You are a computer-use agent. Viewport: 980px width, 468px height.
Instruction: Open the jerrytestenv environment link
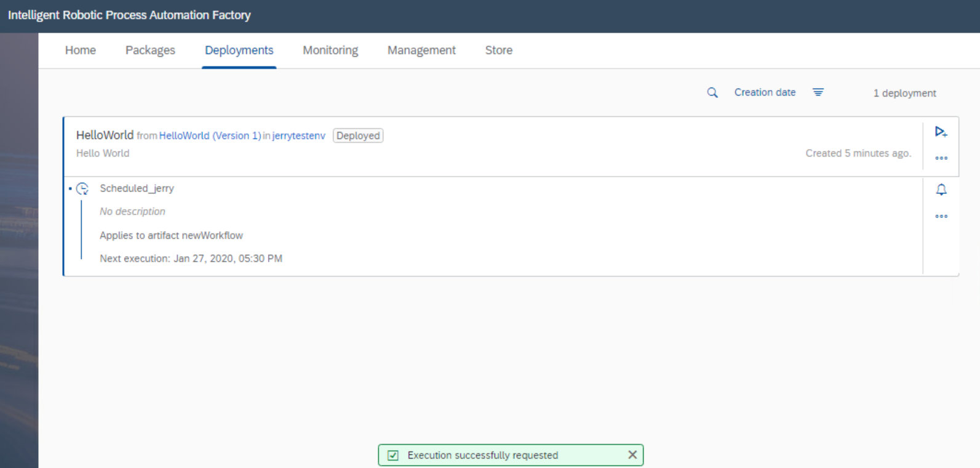(298, 135)
